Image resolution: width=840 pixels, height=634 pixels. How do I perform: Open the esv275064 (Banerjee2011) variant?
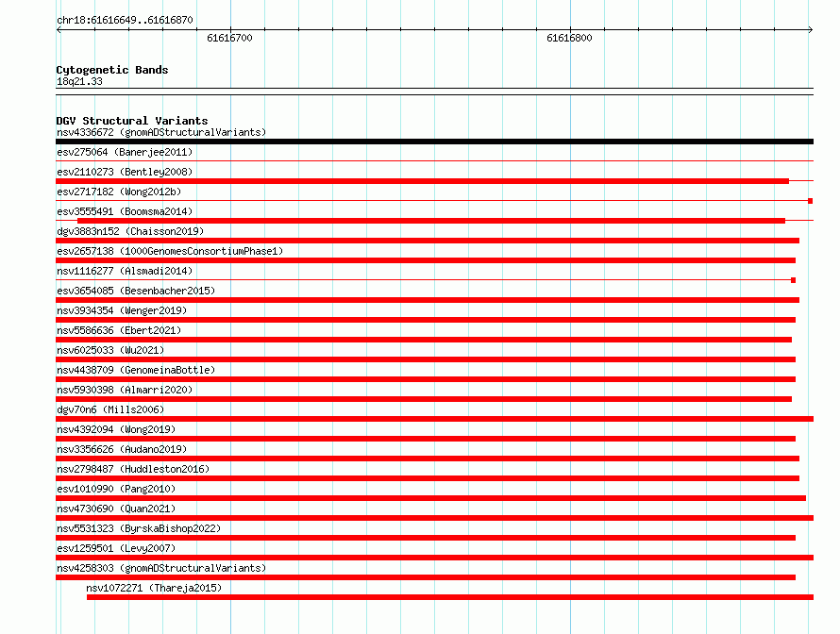(x=125, y=152)
